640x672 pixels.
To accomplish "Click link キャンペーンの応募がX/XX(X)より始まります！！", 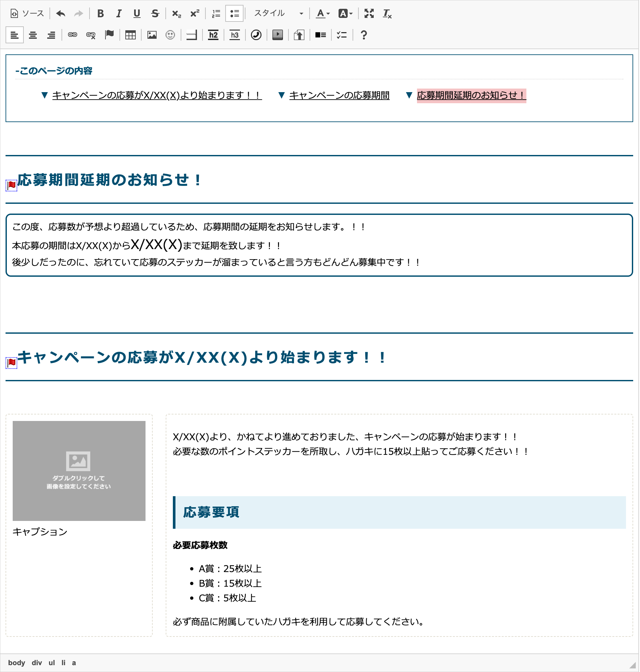I will [x=157, y=95].
